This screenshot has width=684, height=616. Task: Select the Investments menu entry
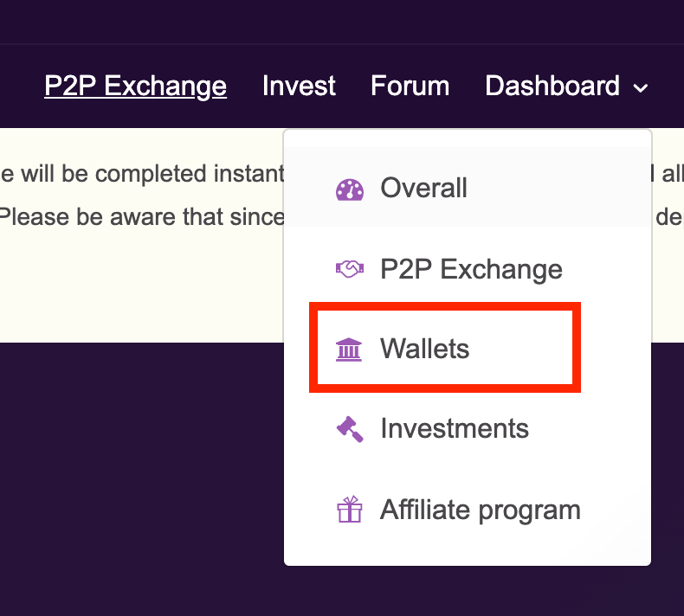click(x=468, y=429)
